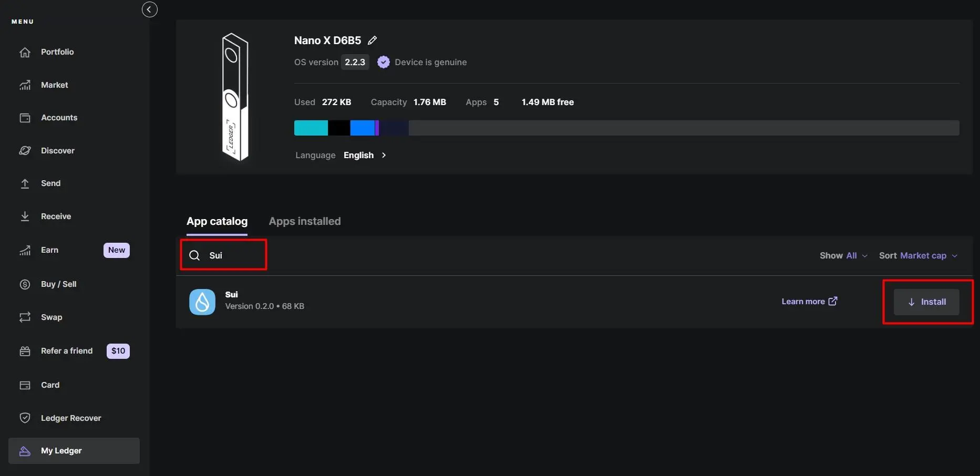Click the New badge next to Earn

click(117, 250)
